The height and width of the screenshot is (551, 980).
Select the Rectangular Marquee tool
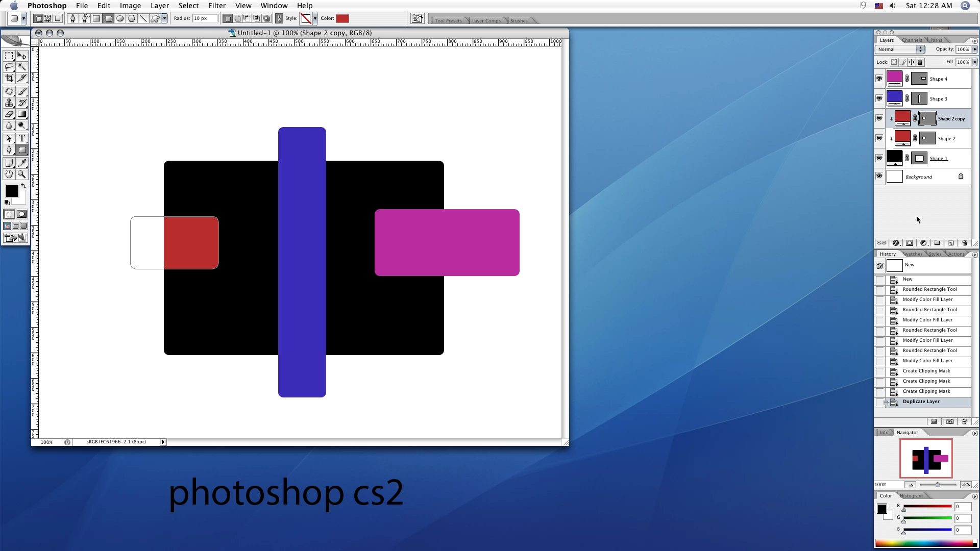(9, 56)
